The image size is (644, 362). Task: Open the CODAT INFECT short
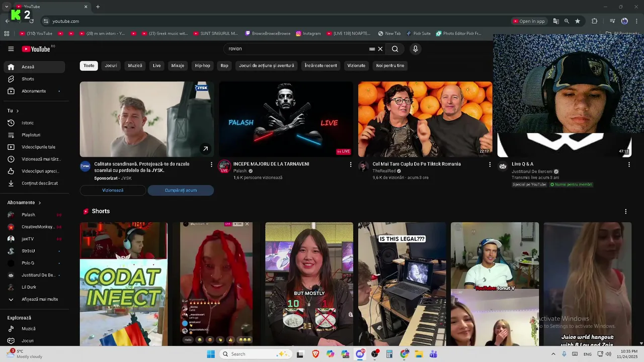pos(124,284)
